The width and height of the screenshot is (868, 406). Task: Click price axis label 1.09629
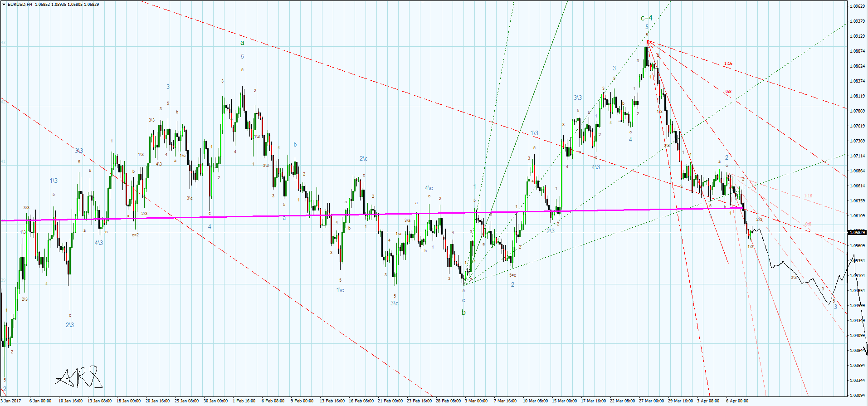[x=858, y=6]
